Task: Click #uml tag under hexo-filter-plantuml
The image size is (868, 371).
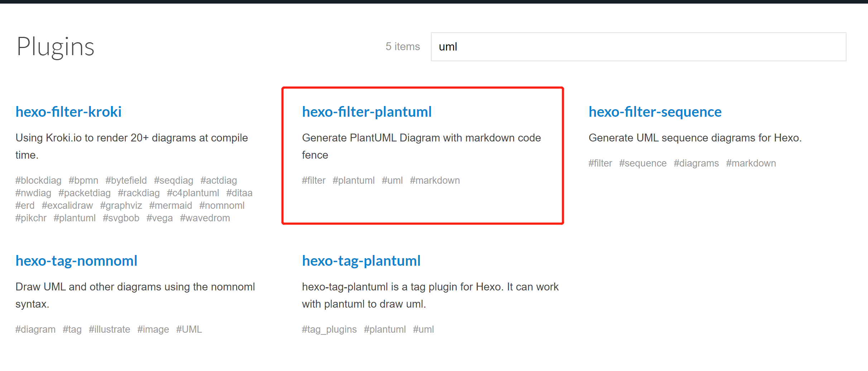Action: [392, 180]
